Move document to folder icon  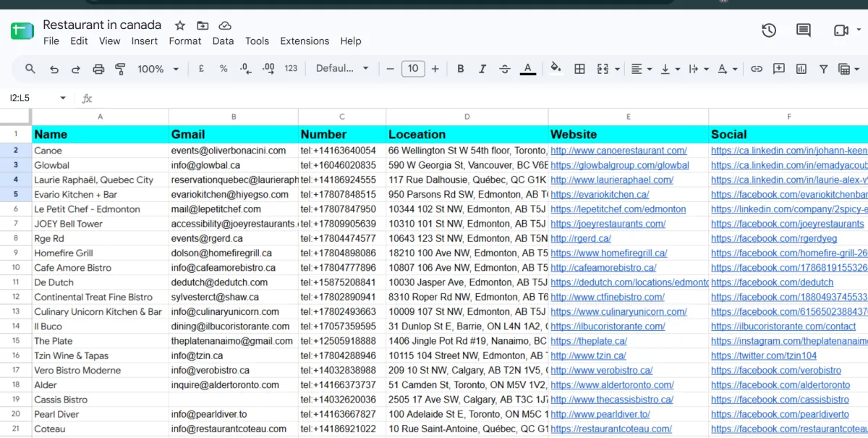pyautogui.click(x=203, y=25)
